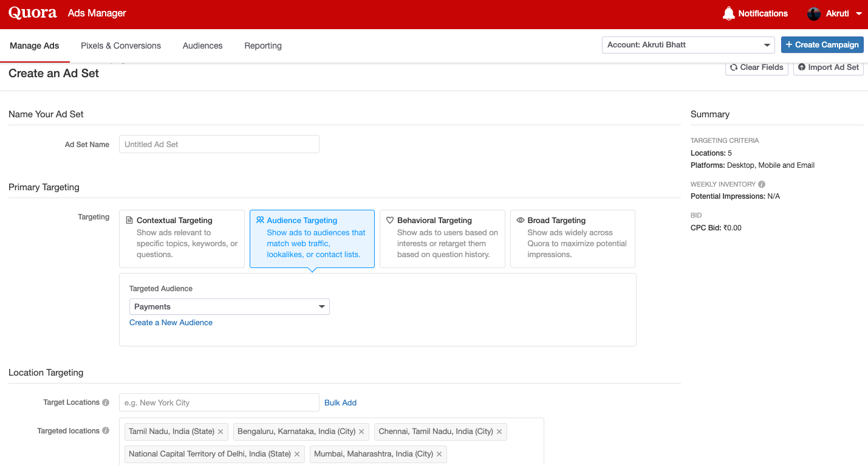This screenshot has height=465, width=868.
Task: Remove Chennai, Tamil Nadu location tag
Action: coord(499,432)
